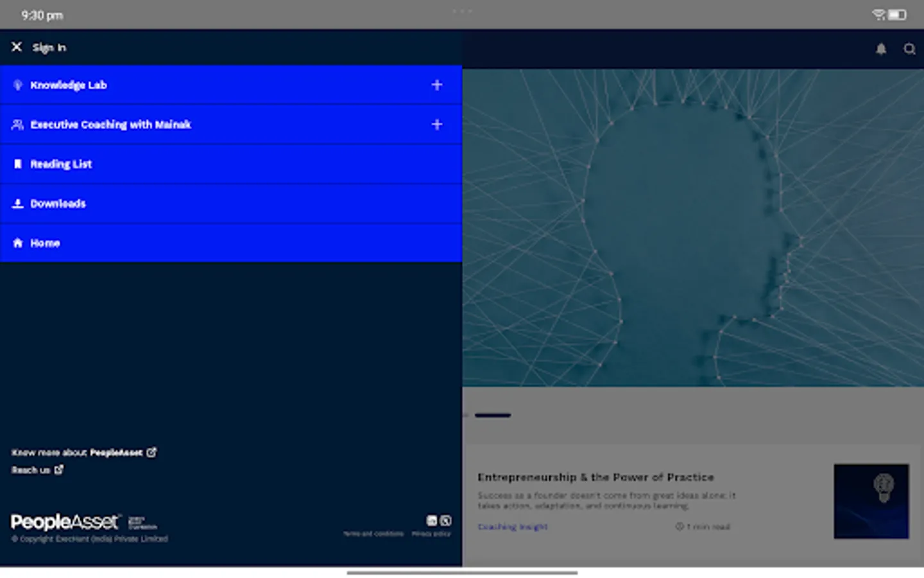Click the Knowledge Lab lightbulb icon
Screen dimensions: 924x578
pos(18,85)
